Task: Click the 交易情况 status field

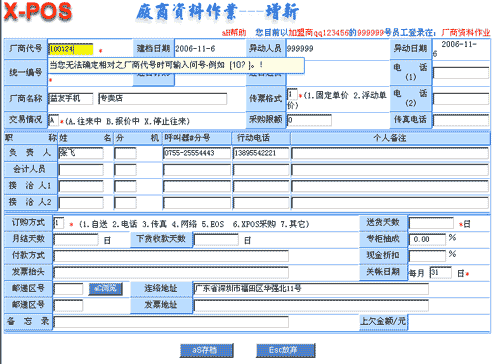Action: pyautogui.click(x=53, y=121)
